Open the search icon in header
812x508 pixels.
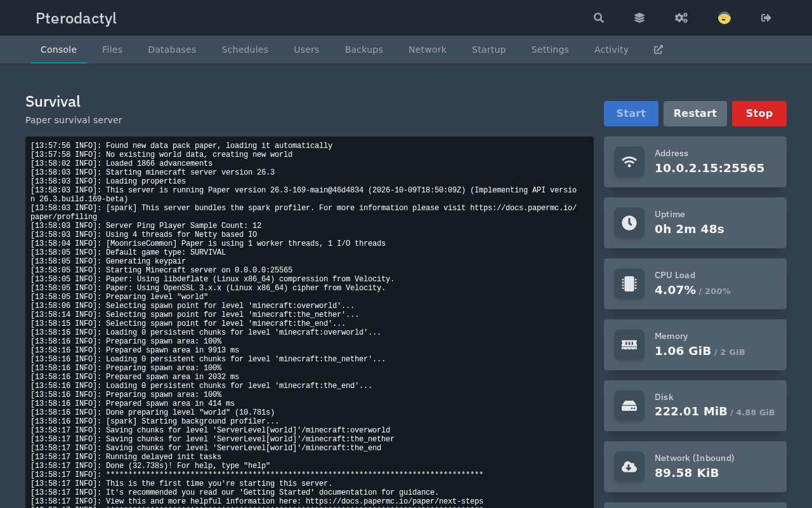[599, 18]
